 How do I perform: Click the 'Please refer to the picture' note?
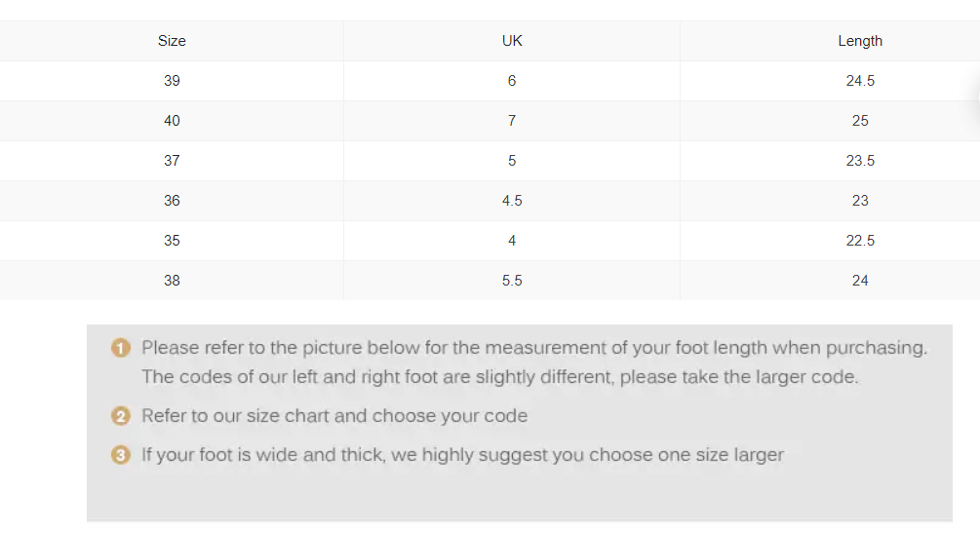click(534, 363)
